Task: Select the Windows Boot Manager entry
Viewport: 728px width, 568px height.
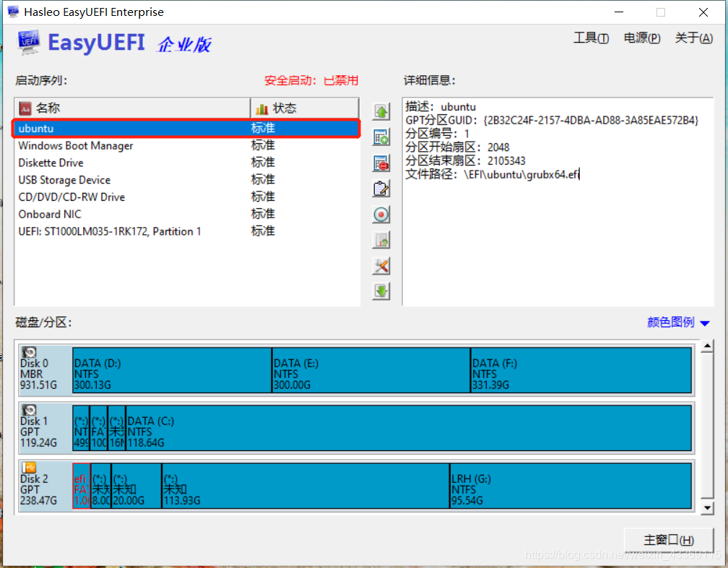Action: [x=186, y=145]
